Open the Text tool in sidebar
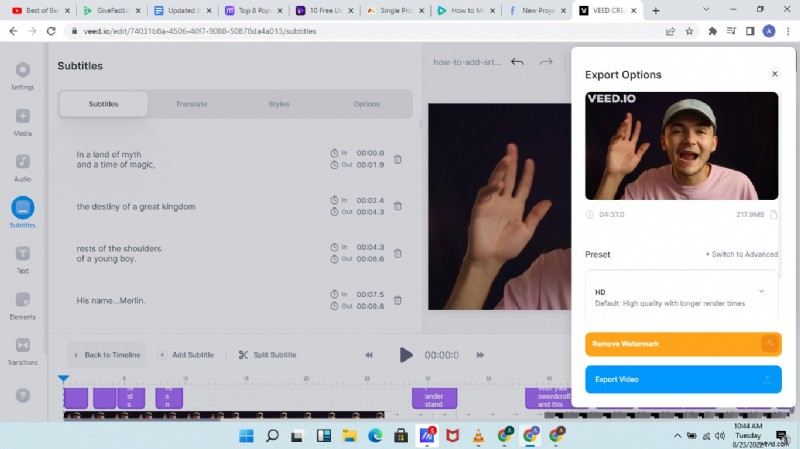 pyautogui.click(x=22, y=254)
